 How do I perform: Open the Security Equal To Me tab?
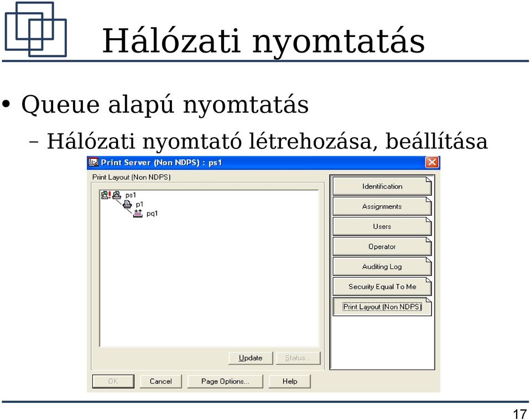click(382, 287)
